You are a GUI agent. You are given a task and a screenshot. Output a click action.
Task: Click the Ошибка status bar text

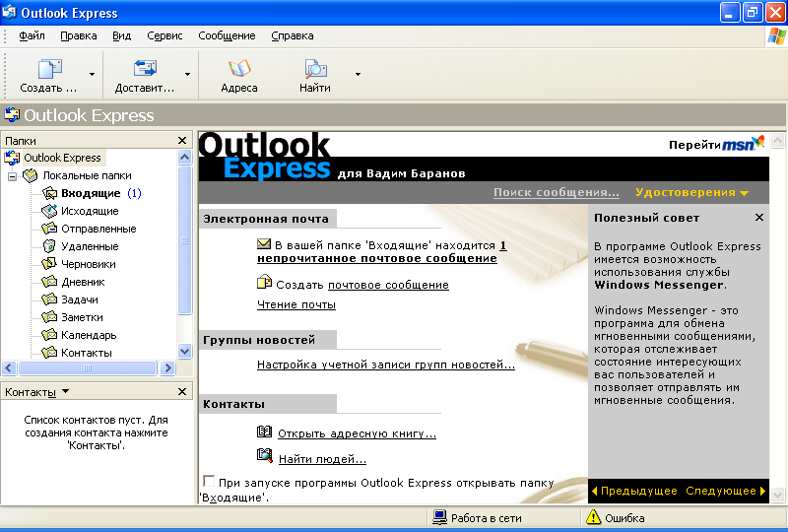[624, 518]
